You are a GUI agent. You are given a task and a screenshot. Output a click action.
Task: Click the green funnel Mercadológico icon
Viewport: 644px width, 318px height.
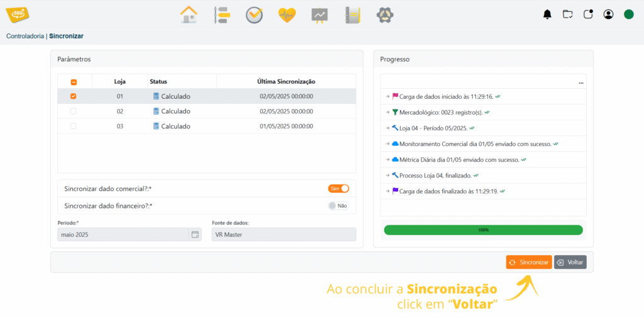[x=395, y=112]
